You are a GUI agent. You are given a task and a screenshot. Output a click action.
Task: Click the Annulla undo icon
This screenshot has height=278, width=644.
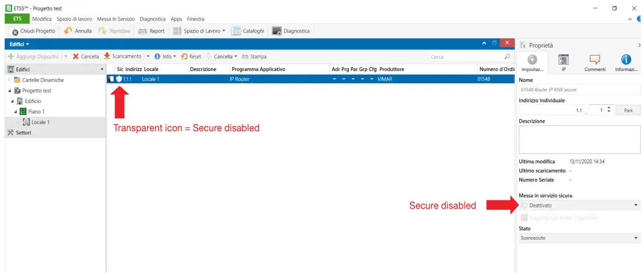[x=68, y=31]
